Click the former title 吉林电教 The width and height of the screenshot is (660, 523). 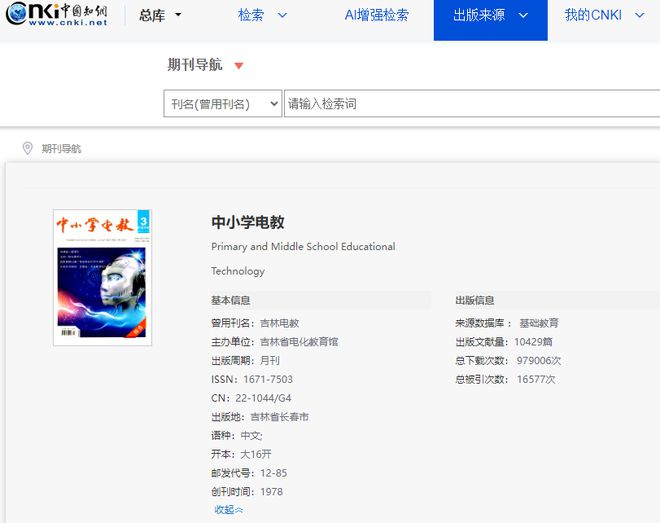[x=279, y=323]
